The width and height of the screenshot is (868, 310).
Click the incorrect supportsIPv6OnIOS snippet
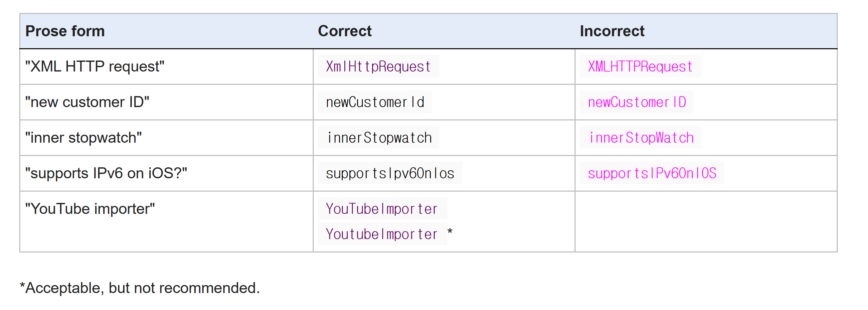click(x=652, y=173)
